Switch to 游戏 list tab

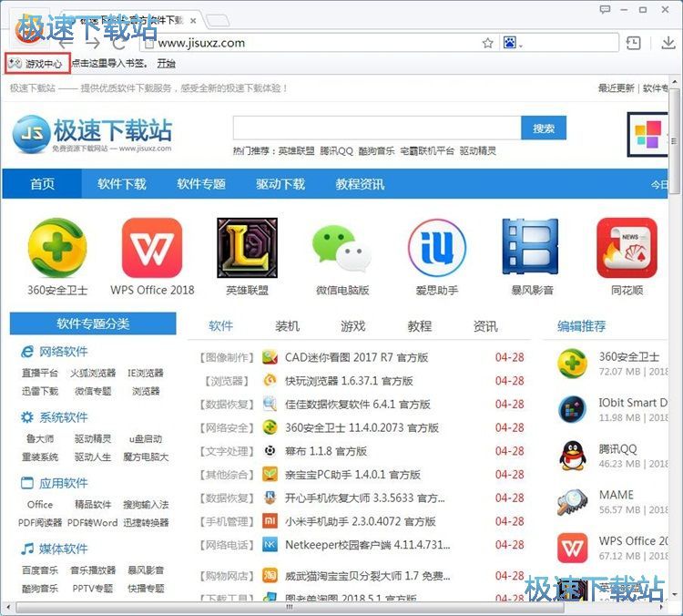pos(352,325)
